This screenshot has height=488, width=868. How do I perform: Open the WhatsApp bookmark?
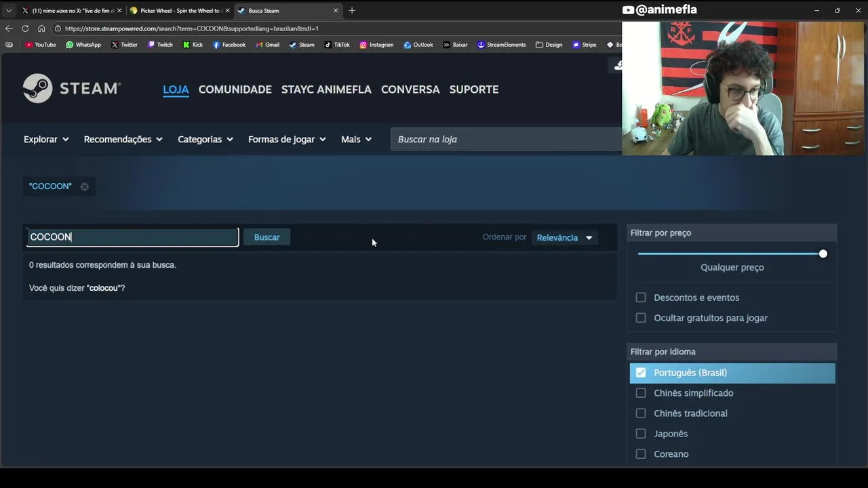point(83,45)
